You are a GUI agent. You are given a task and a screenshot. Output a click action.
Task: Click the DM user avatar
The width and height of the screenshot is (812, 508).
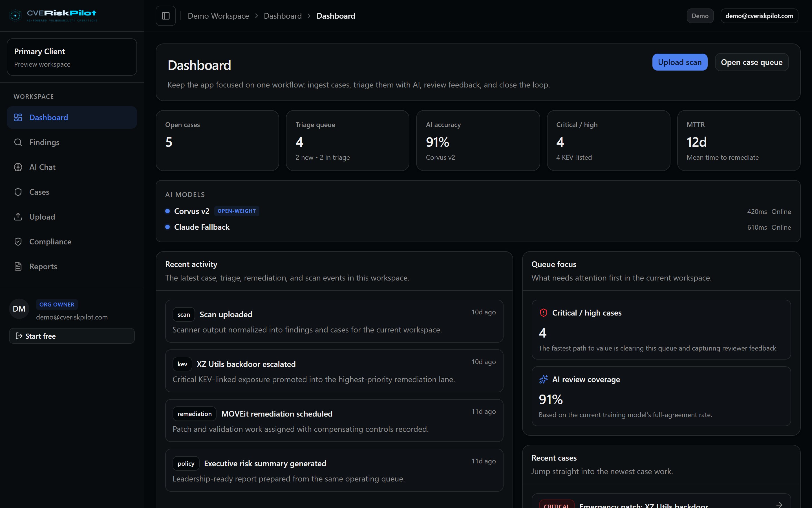point(19,309)
